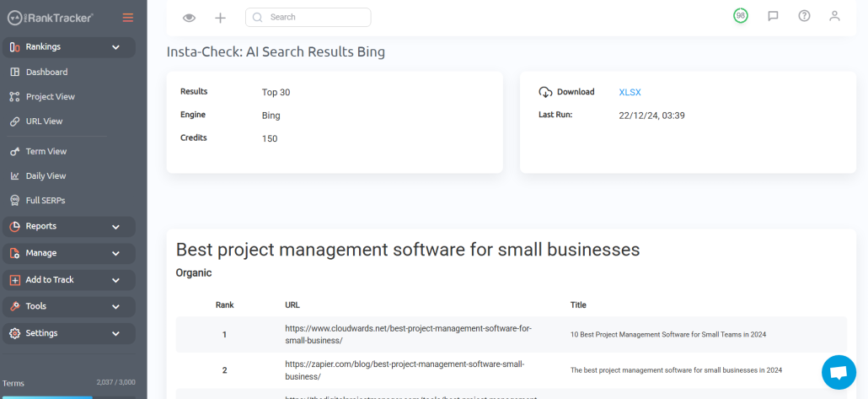Image resolution: width=868 pixels, height=399 pixels.
Task: Expand the Settings menu chevron
Action: click(x=115, y=333)
